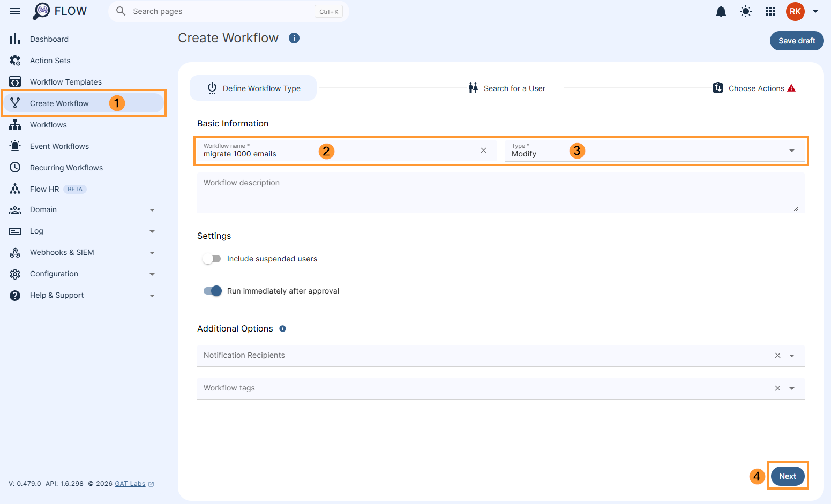
Task: Click the Action Sets gear icon
Action: tap(15, 61)
